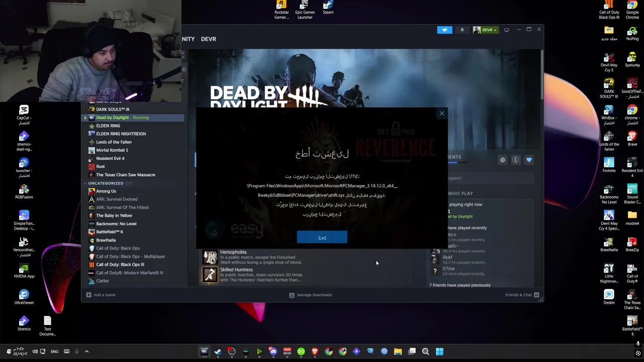Select ELDEN RING NIGHTREIGN in the library list
Image resolution: width=644 pixels, height=362 pixels.
(x=133, y=134)
